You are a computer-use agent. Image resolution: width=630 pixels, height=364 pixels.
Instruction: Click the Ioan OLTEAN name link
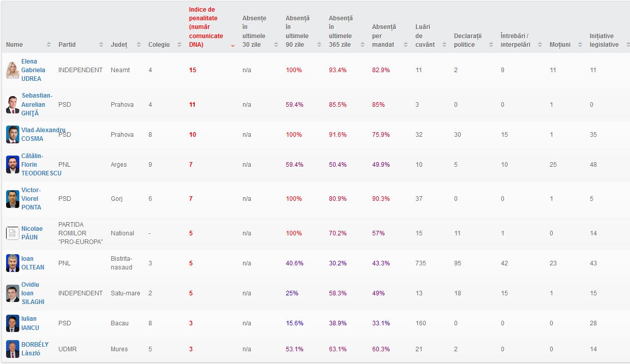coord(33,263)
